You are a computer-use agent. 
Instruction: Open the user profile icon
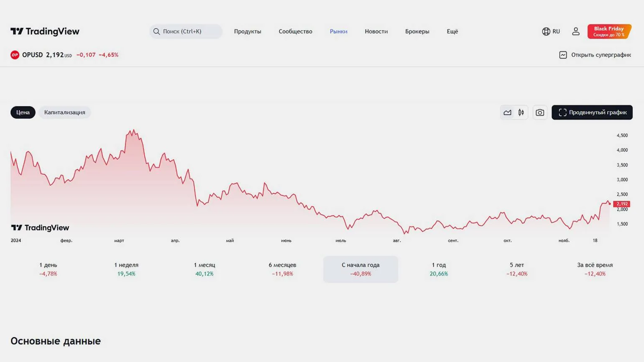click(575, 31)
